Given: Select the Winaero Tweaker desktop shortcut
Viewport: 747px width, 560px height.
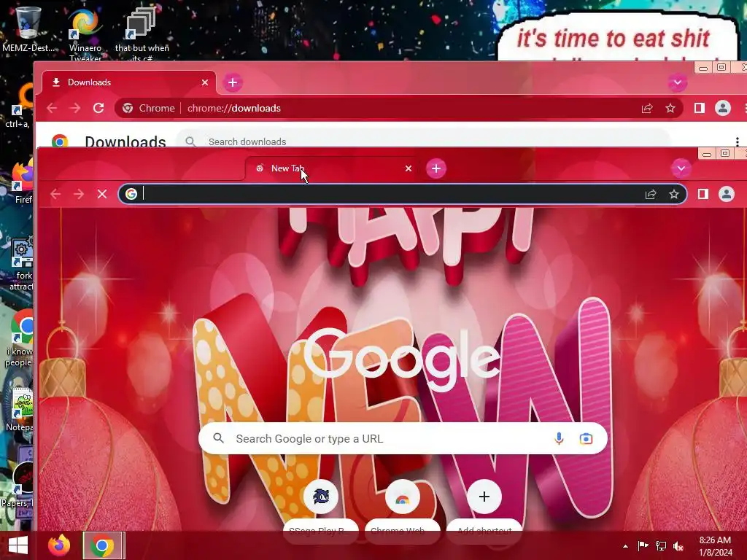Looking at the screenshot, I should pos(85,34).
